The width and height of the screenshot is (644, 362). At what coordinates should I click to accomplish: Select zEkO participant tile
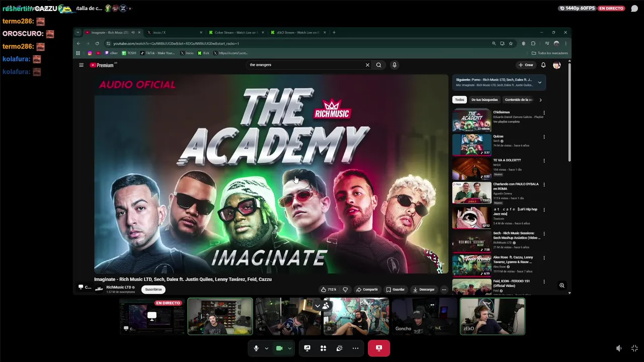(x=493, y=316)
